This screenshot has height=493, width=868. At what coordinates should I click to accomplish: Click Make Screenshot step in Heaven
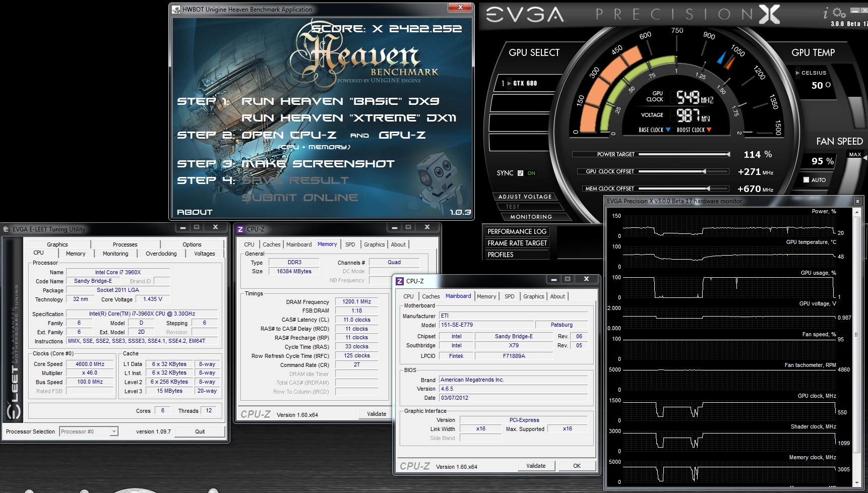tap(318, 164)
